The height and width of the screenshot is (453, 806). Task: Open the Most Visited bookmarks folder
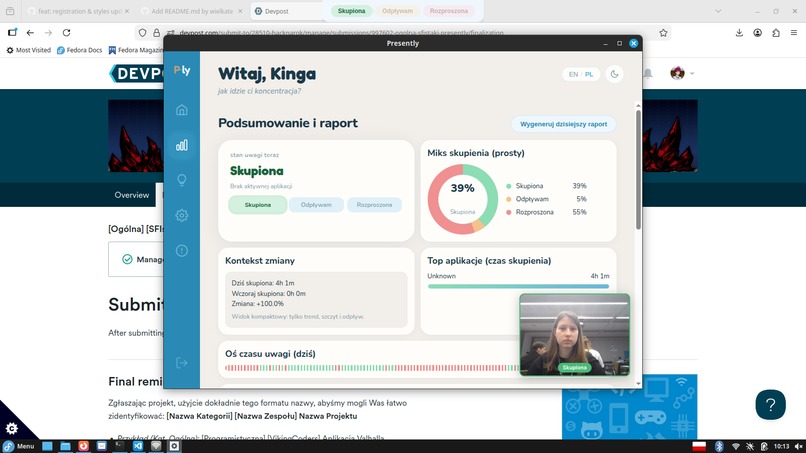(x=28, y=50)
